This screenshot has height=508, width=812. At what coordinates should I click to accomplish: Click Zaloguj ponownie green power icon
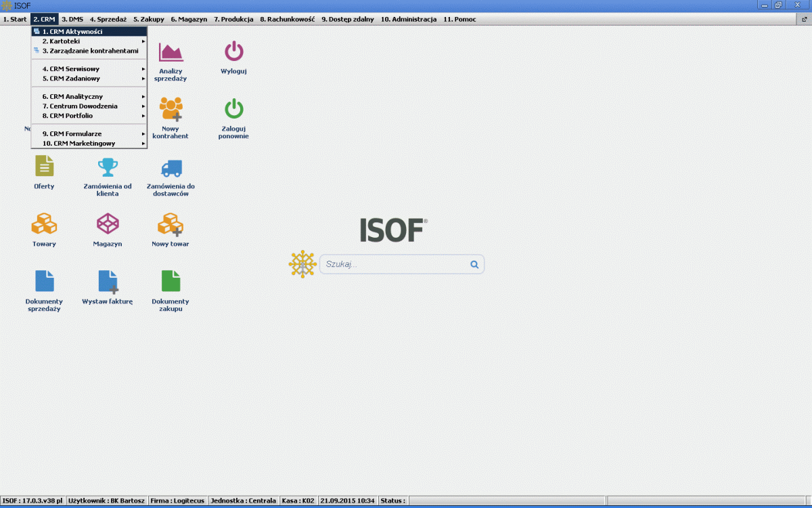[x=233, y=109]
